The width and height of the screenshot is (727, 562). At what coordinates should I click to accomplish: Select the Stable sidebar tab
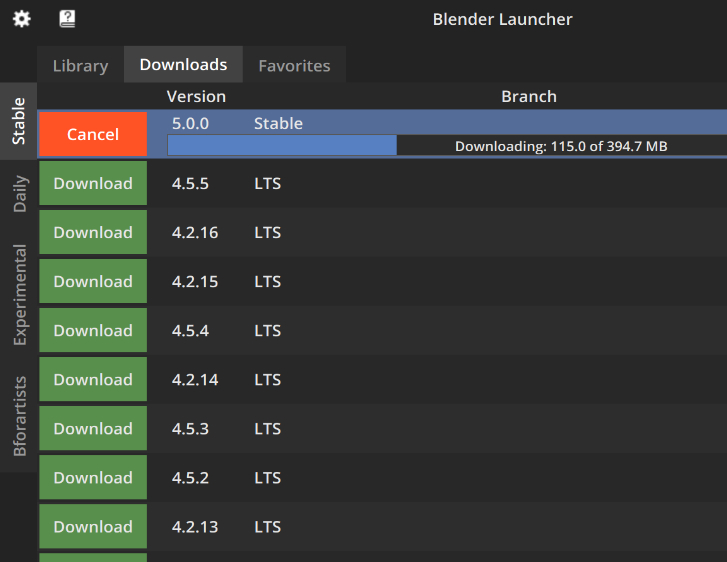(18, 121)
